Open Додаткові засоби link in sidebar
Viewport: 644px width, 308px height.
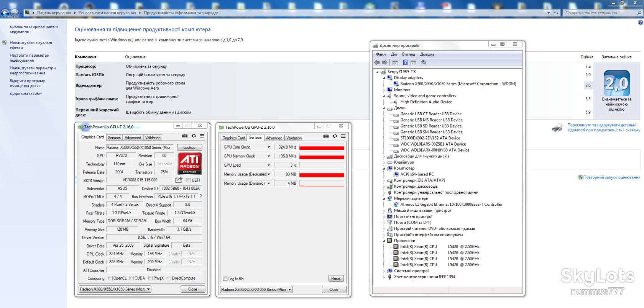26,93
